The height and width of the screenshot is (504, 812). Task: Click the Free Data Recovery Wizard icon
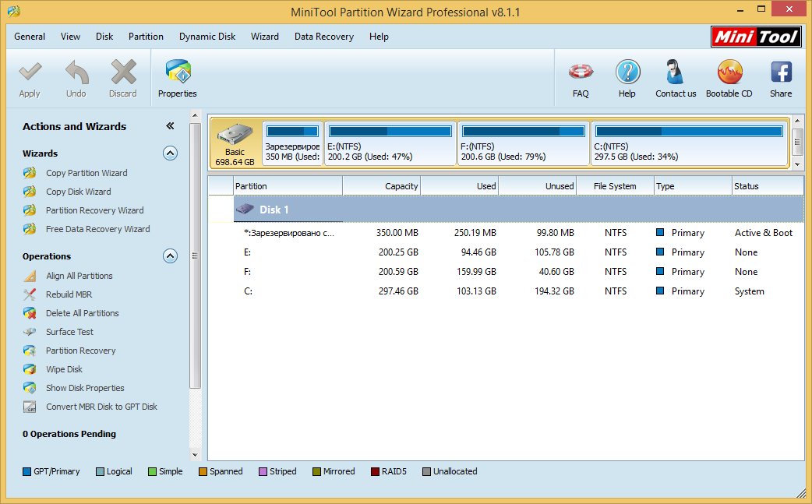coord(30,229)
